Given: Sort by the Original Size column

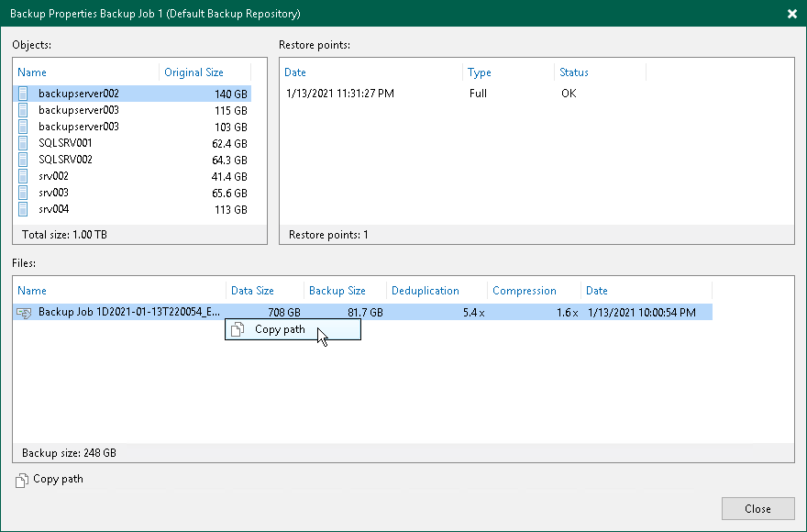Looking at the screenshot, I should (193, 72).
